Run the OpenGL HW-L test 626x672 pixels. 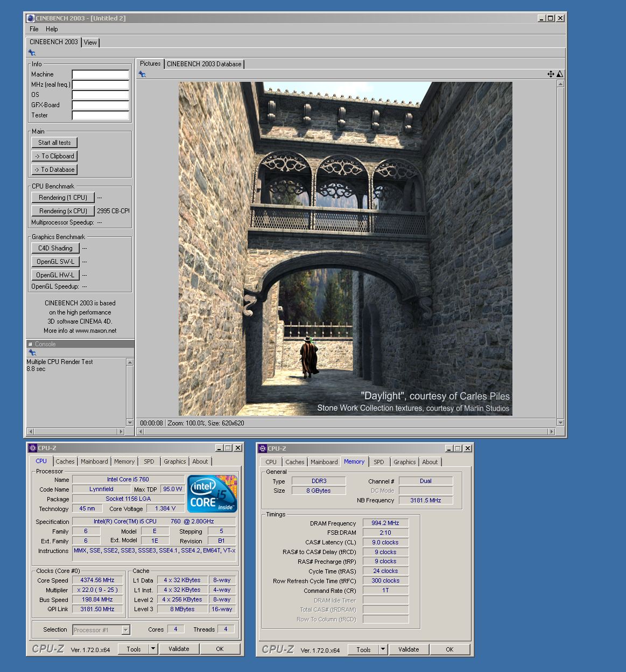(x=55, y=275)
